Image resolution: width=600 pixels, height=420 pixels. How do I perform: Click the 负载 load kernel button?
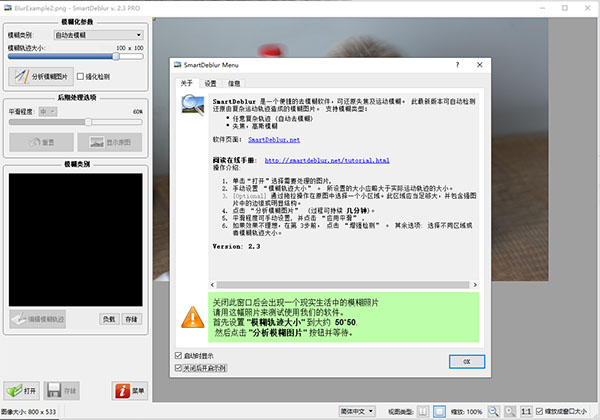[x=109, y=319]
